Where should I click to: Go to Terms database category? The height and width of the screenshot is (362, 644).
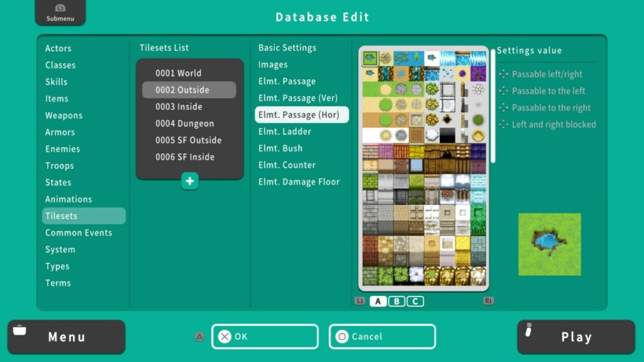click(x=58, y=283)
